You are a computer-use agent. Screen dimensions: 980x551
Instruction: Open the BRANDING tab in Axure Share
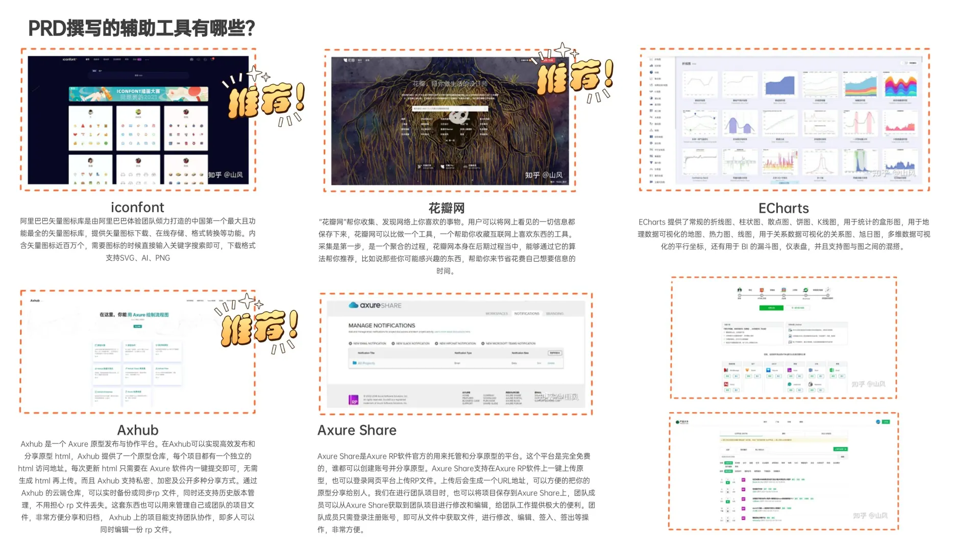pyautogui.click(x=555, y=313)
